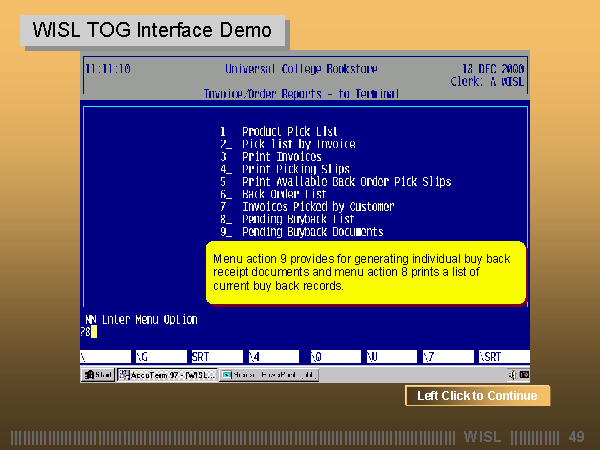
Task: Switch to AccuTerm 97 taskbar window
Action: [166, 375]
